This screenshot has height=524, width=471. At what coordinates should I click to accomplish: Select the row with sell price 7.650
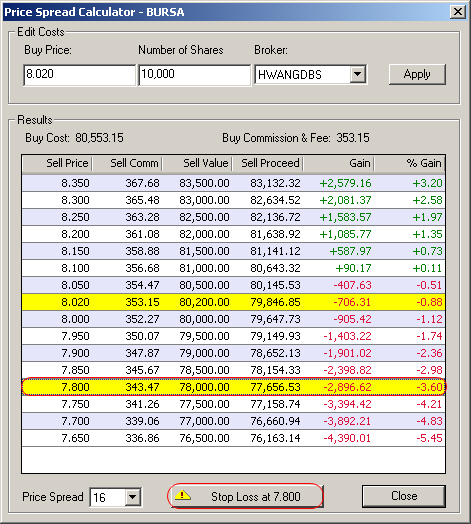(233, 438)
